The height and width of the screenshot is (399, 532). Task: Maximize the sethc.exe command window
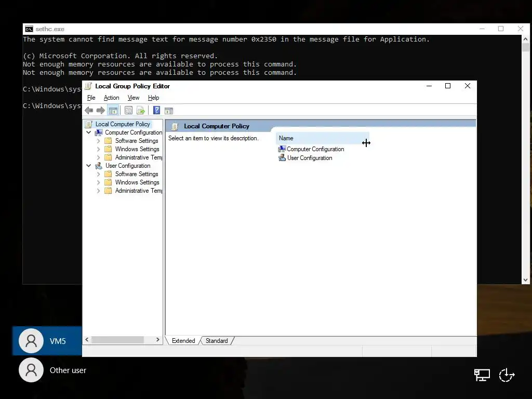(501, 29)
